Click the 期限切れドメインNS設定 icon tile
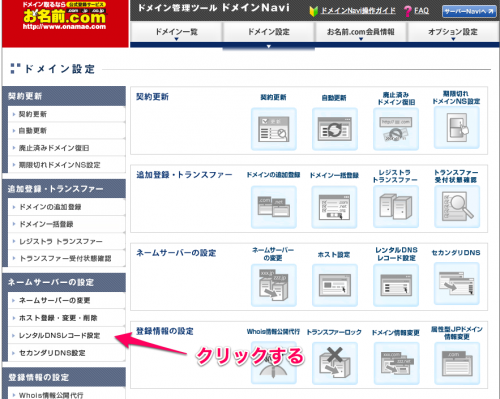The height and width of the screenshot is (399, 500). click(457, 128)
